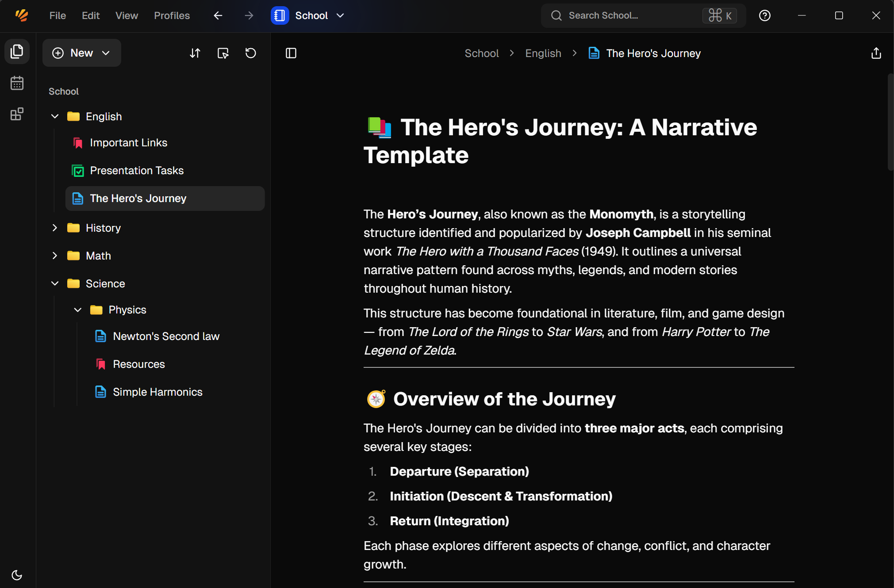This screenshot has height=588, width=894.
Task: Open the help question mark icon
Action: pyautogui.click(x=764, y=15)
